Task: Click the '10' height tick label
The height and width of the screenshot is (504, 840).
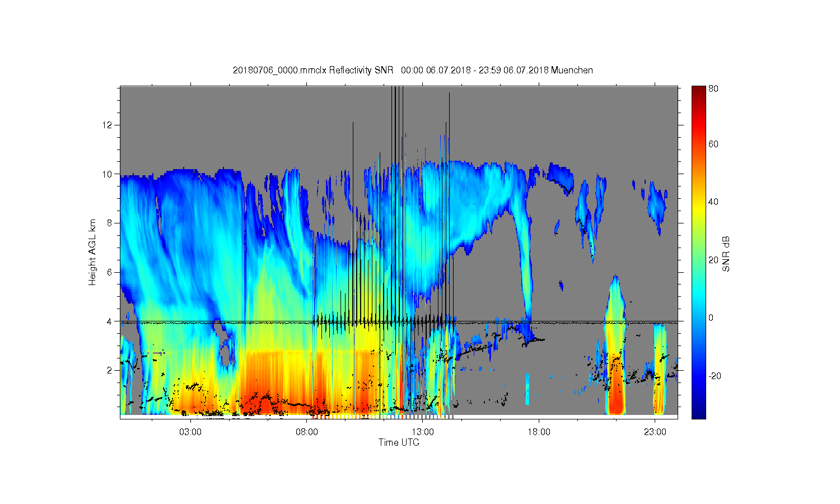Action: coord(108,174)
